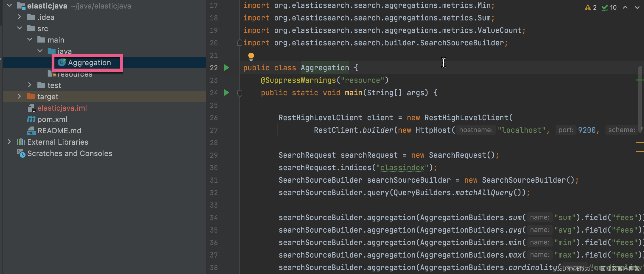The height and width of the screenshot is (274, 644).
Task: Click the Maven icon beside pom.xml
Action: 31,119
